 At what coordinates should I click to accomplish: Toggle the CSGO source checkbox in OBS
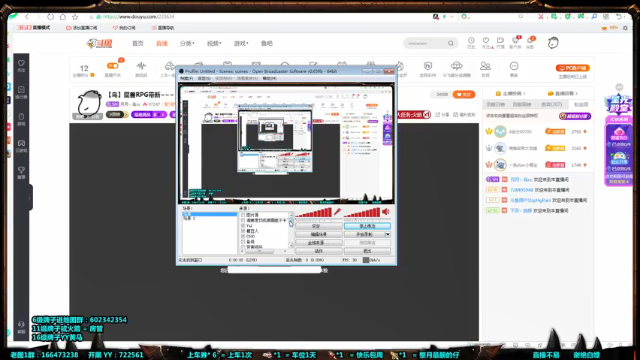point(243,236)
